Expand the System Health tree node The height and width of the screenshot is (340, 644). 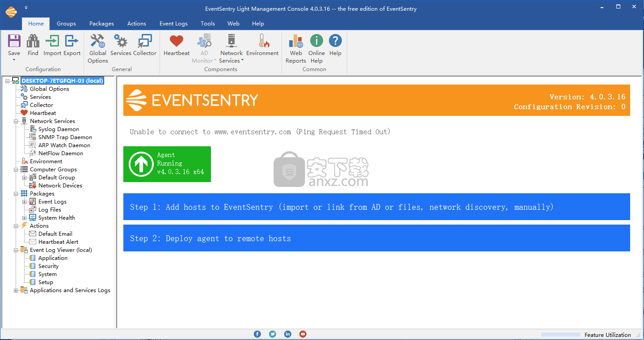point(25,218)
